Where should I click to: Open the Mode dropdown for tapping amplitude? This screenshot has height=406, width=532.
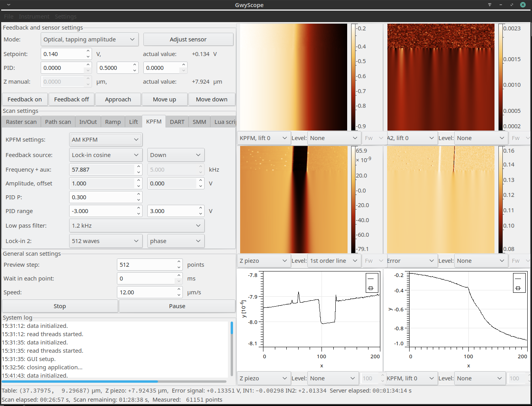pos(90,39)
